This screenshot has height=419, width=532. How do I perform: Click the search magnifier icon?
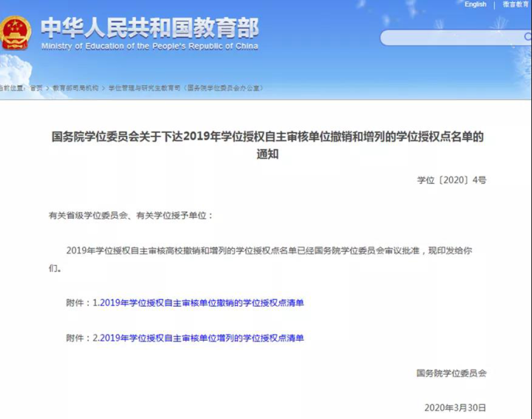pos(528,37)
